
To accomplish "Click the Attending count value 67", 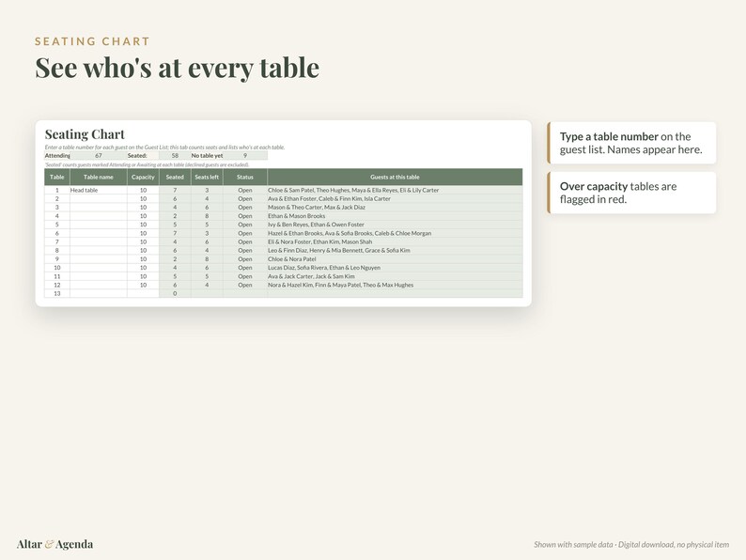I will [x=99, y=156].
